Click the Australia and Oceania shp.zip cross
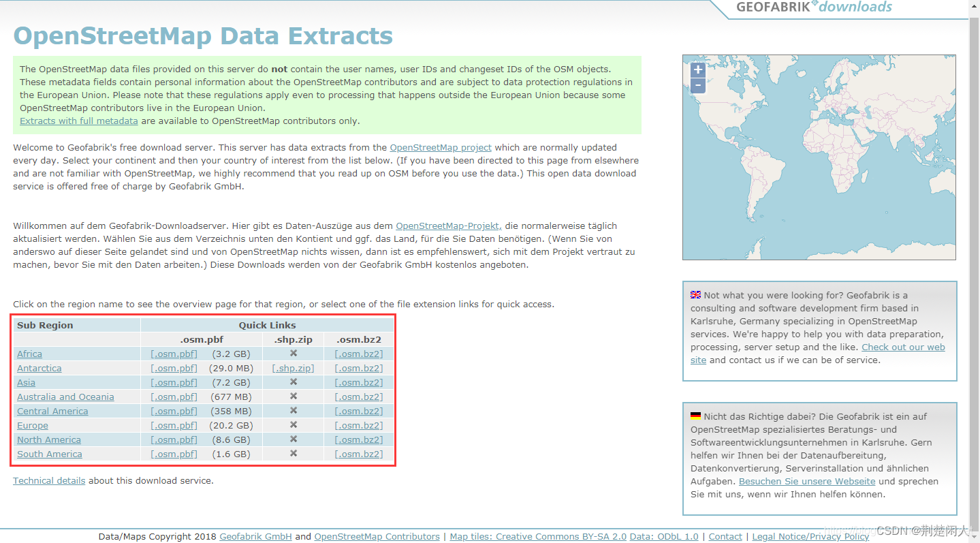Viewport: 980px width, 543px height. click(x=294, y=396)
